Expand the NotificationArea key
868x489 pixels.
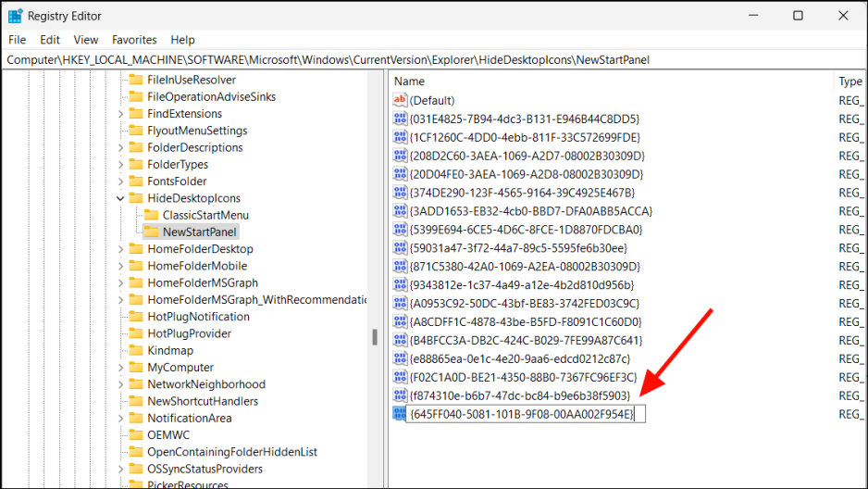(120, 418)
